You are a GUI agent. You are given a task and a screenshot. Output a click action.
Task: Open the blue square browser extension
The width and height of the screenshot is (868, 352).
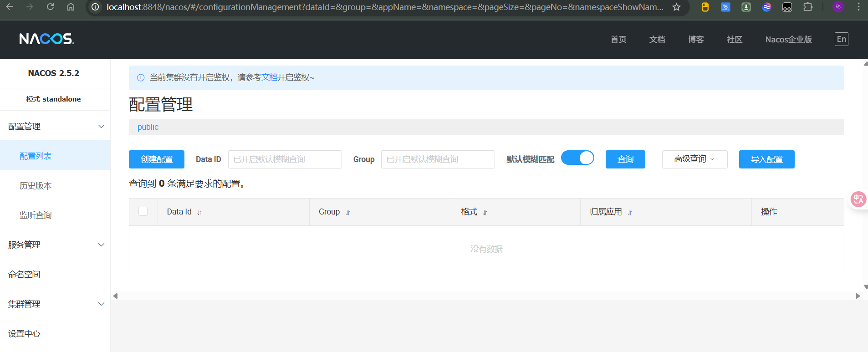(x=725, y=7)
